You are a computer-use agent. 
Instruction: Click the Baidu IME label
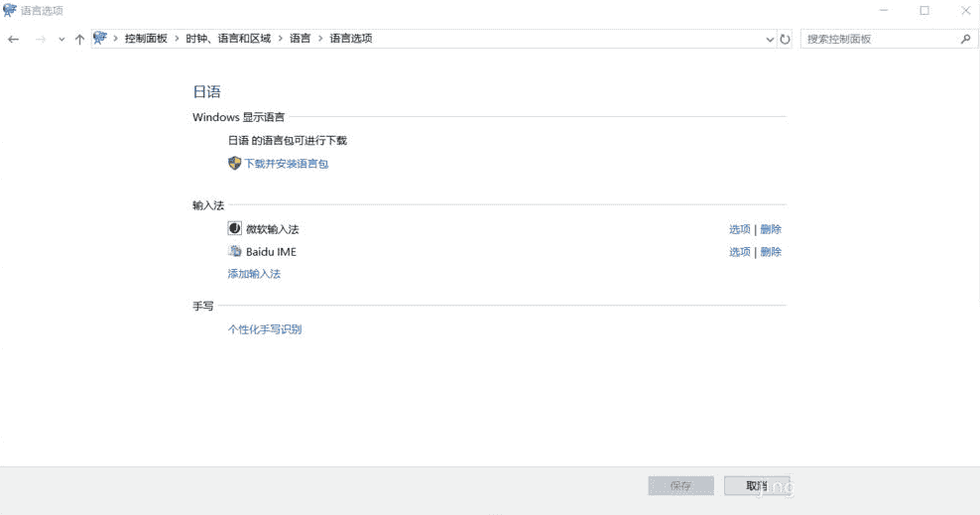tap(271, 252)
